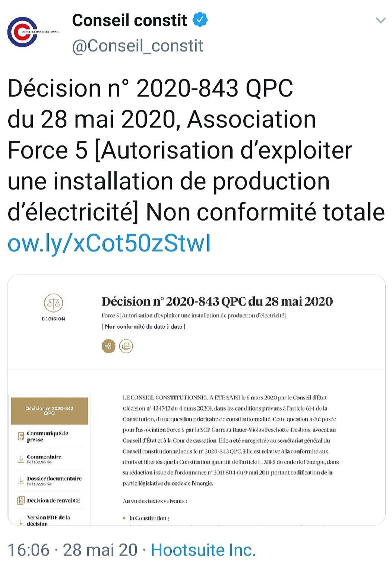
Task: Open the Dossier documentaire entry
Action: click(54, 478)
